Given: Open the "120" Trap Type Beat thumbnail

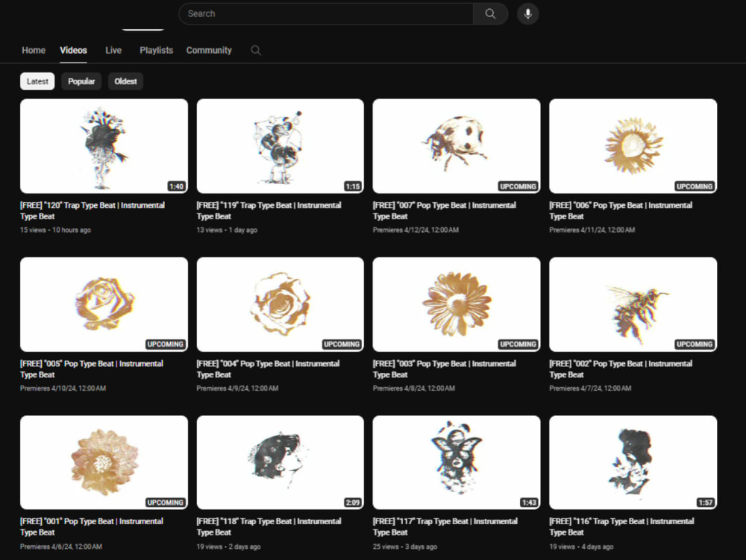Looking at the screenshot, I should point(104,146).
